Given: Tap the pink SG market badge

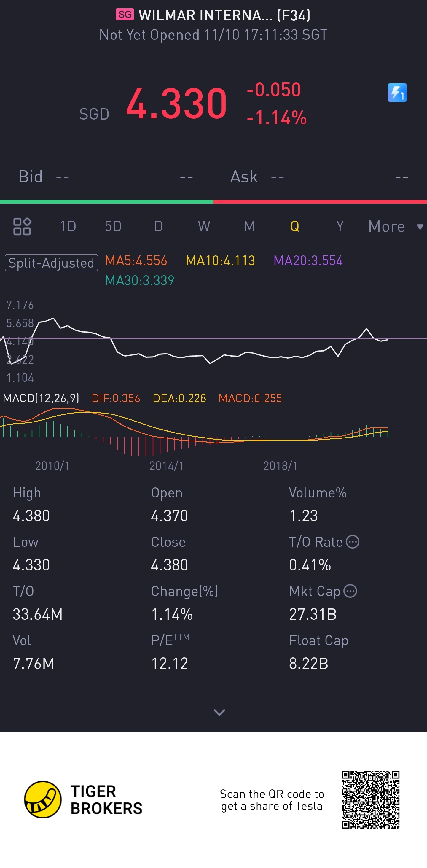Looking at the screenshot, I should click(x=125, y=15).
